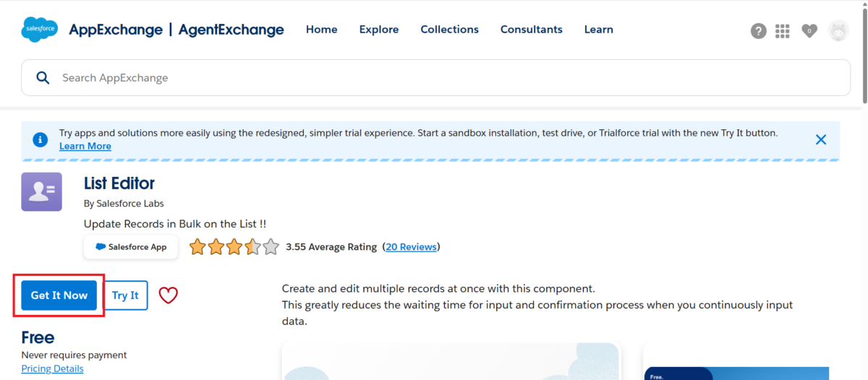The image size is (868, 380).
Task: Click the List Editor heading
Action: click(119, 183)
